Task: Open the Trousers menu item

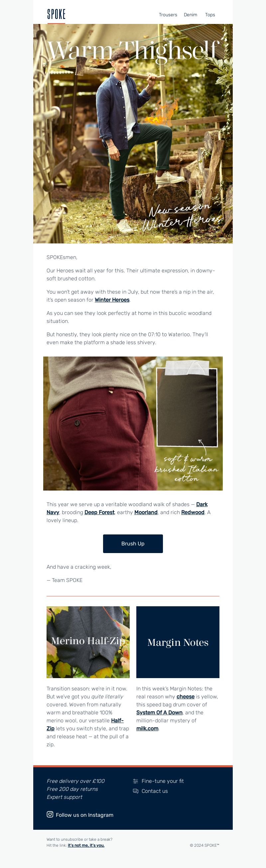Action: pyautogui.click(x=168, y=15)
